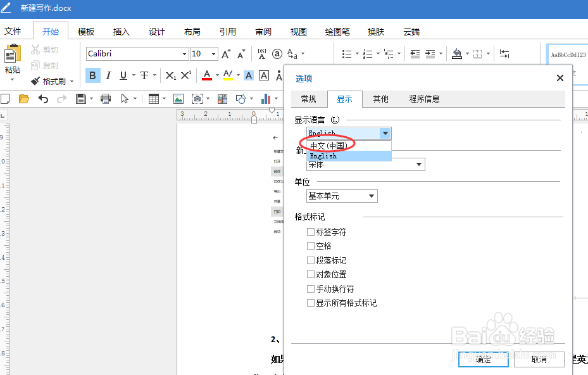The width and height of the screenshot is (588, 375).
Task: Insert a picture with the image icon
Action: coord(178,98)
